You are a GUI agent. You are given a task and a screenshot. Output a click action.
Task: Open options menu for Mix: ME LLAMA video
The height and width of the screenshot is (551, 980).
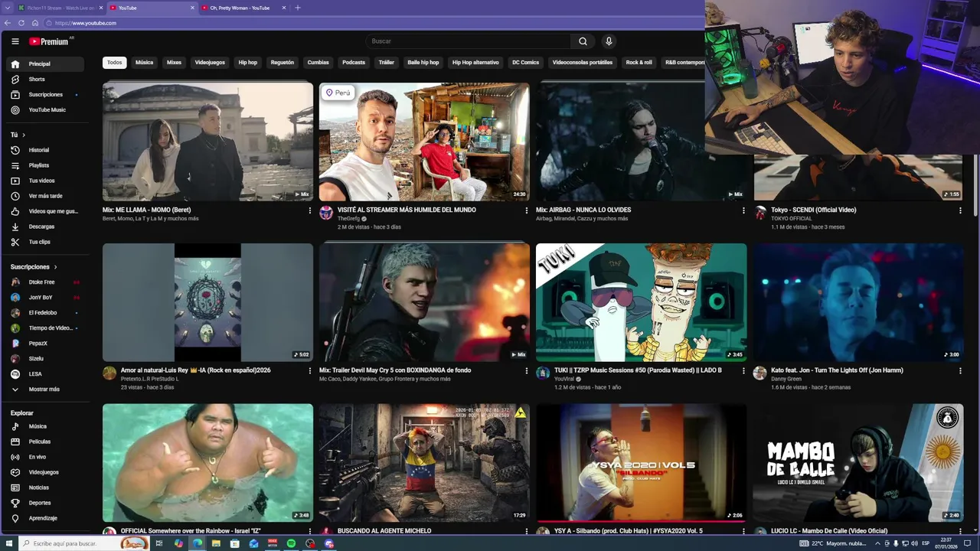pos(310,210)
